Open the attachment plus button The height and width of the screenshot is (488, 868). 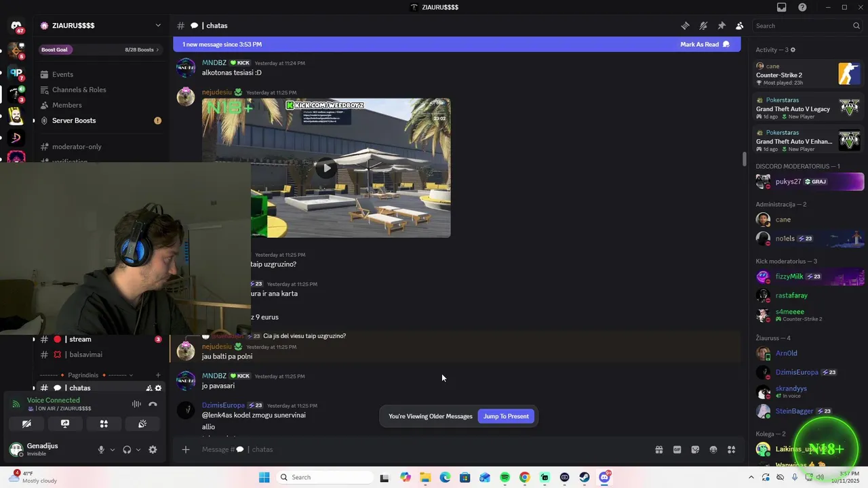coord(185,449)
